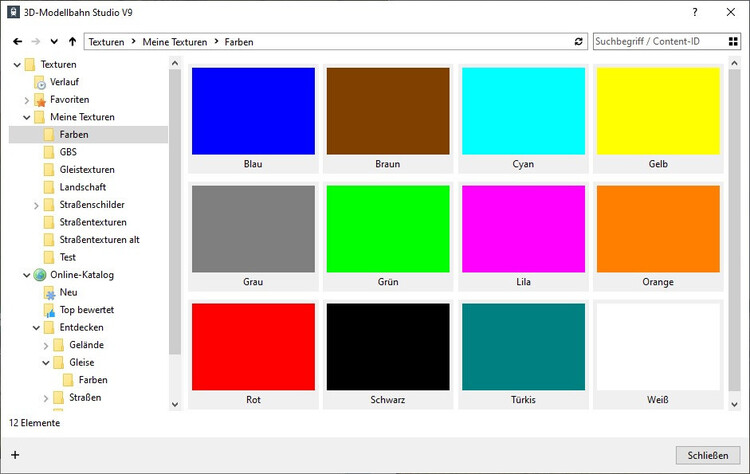The height and width of the screenshot is (474, 750).
Task: Select the Entdecken folder icon
Action: click(x=49, y=328)
